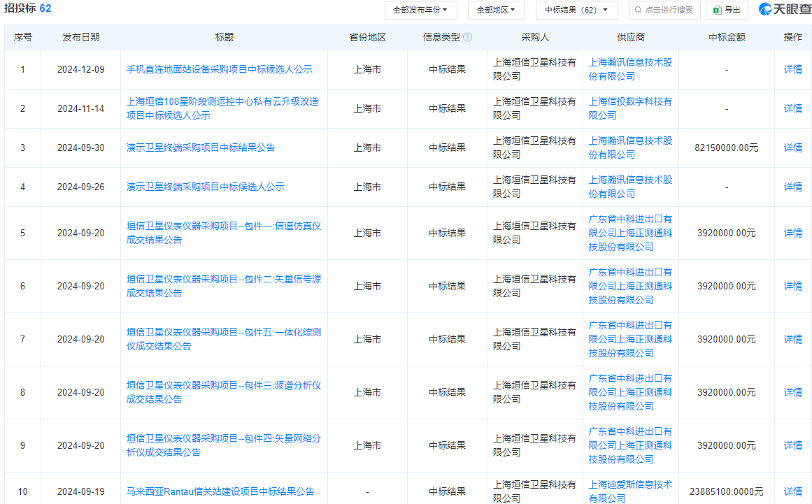Click supplier 上海迪爱斯信息技术有限公司
This screenshot has width=812, height=504.
(630, 491)
